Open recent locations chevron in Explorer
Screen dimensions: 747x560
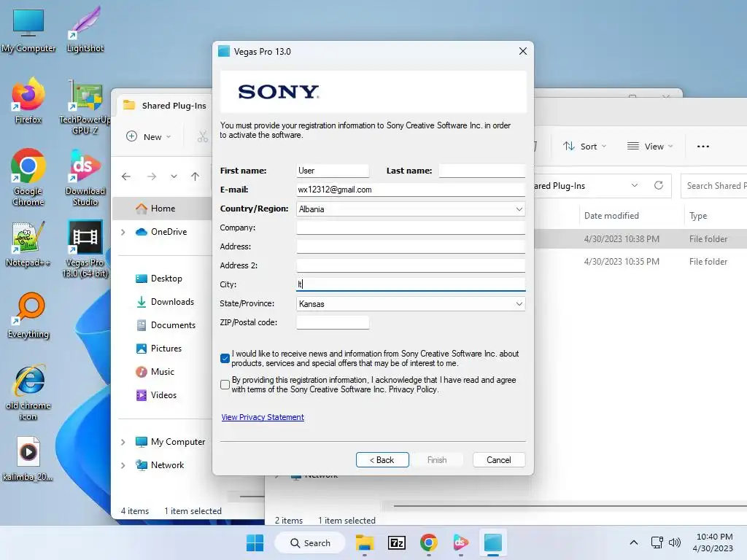coord(174,176)
